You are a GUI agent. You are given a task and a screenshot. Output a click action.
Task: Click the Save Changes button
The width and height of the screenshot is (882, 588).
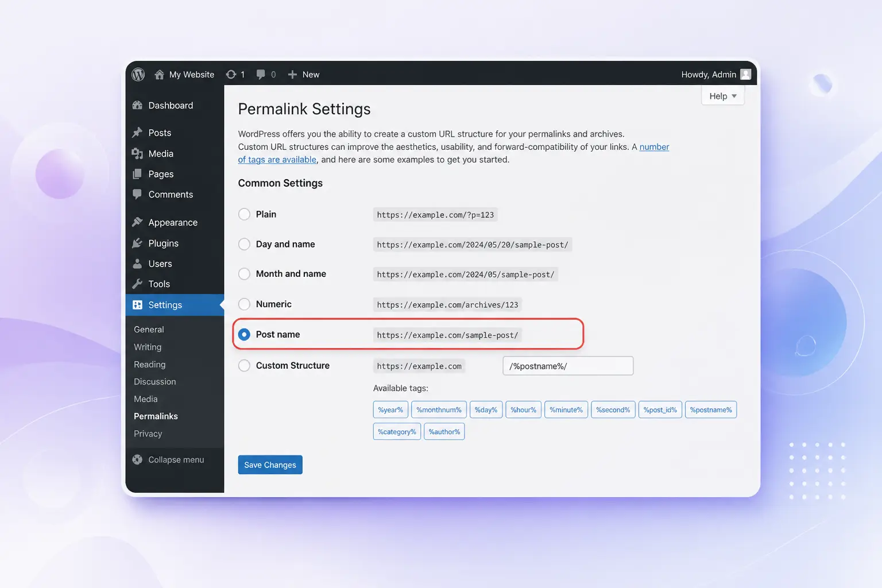tap(270, 465)
